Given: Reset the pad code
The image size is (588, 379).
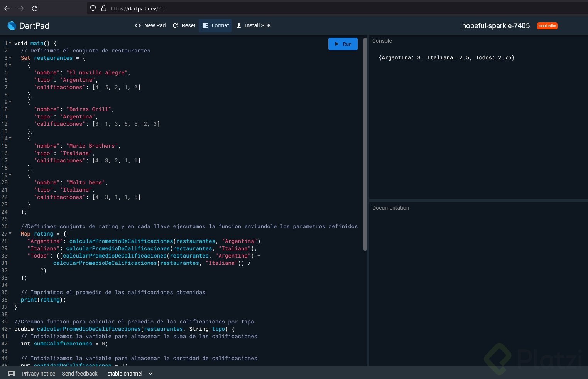Looking at the screenshot, I should coord(184,25).
